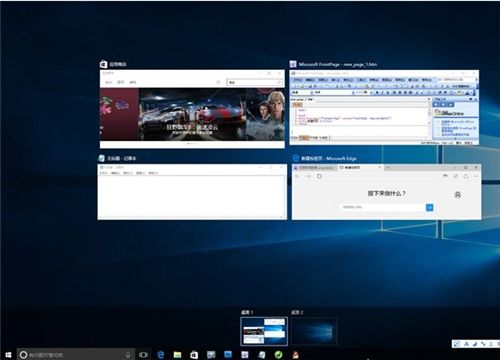The height and width of the screenshot is (360, 500).
Task: Switch to the 桌面 2 virtual desktop thumbnail
Action: pos(314,331)
